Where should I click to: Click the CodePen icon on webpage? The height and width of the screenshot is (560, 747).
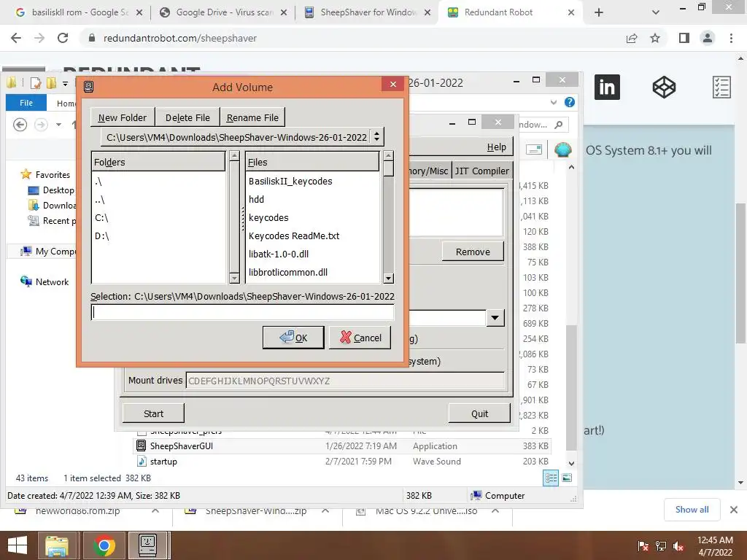point(664,87)
